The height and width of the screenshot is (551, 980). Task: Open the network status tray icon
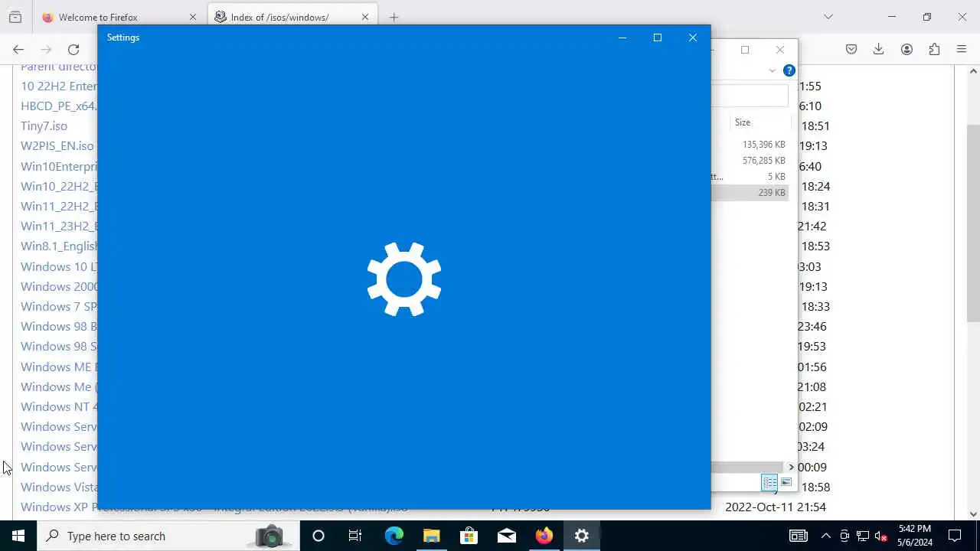863,536
